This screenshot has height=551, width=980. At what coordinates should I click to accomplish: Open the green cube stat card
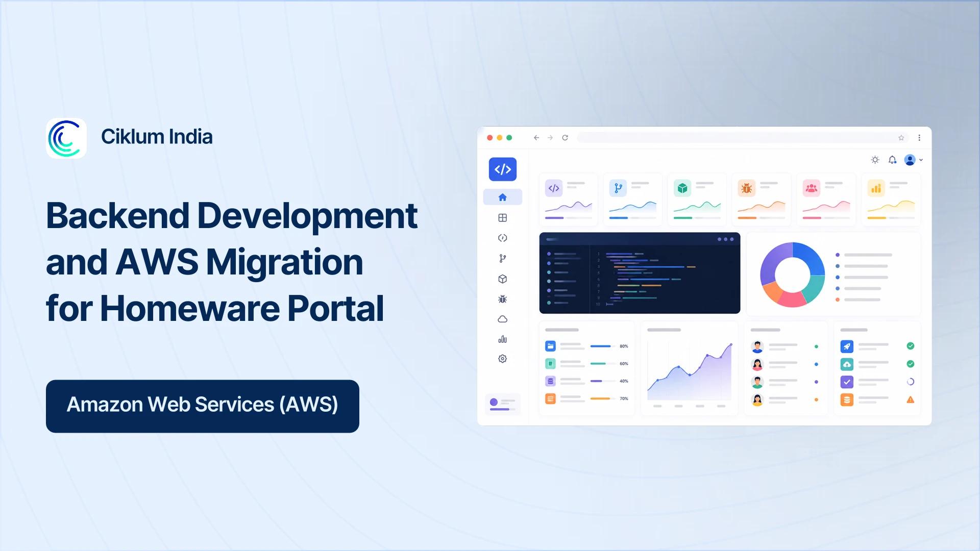click(697, 199)
